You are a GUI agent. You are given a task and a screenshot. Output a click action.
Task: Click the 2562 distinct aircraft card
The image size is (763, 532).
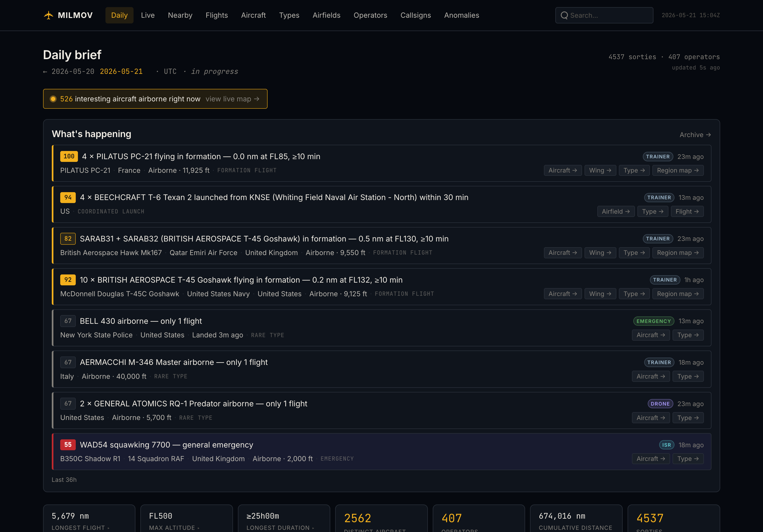click(x=381, y=519)
